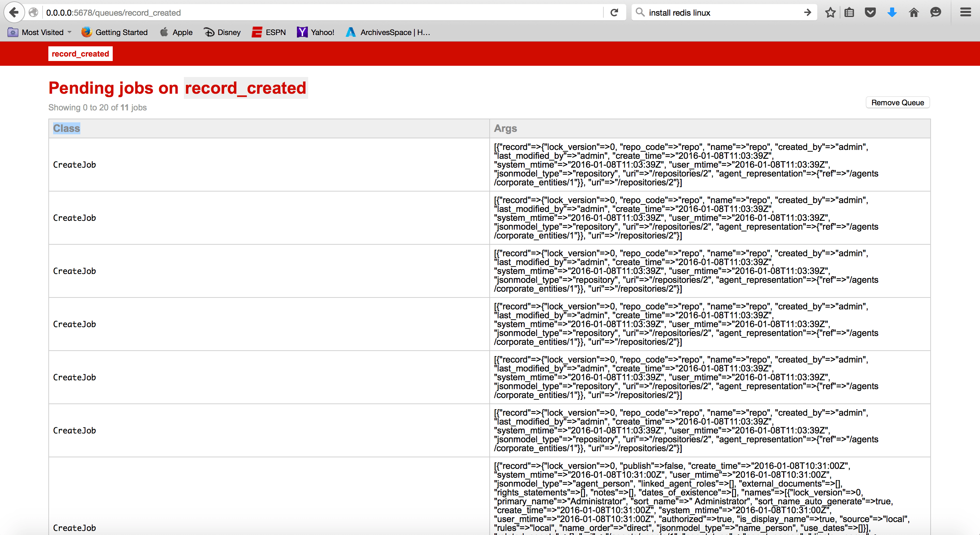Click the site identity globe icon
This screenshot has height=535, width=980.
click(x=33, y=12)
